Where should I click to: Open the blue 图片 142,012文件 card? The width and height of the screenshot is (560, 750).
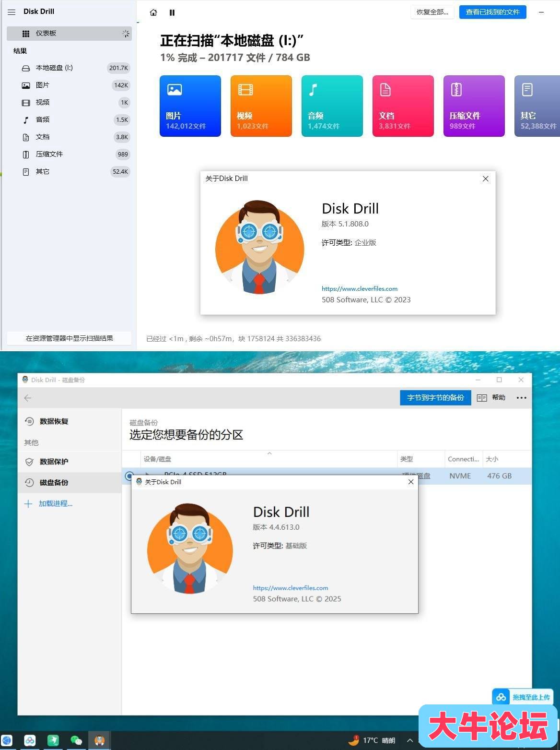coord(190,106)
